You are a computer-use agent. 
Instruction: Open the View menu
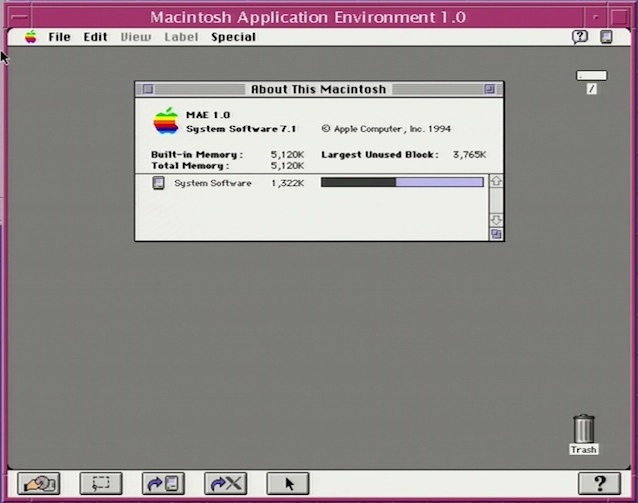(x=136, y=37)
